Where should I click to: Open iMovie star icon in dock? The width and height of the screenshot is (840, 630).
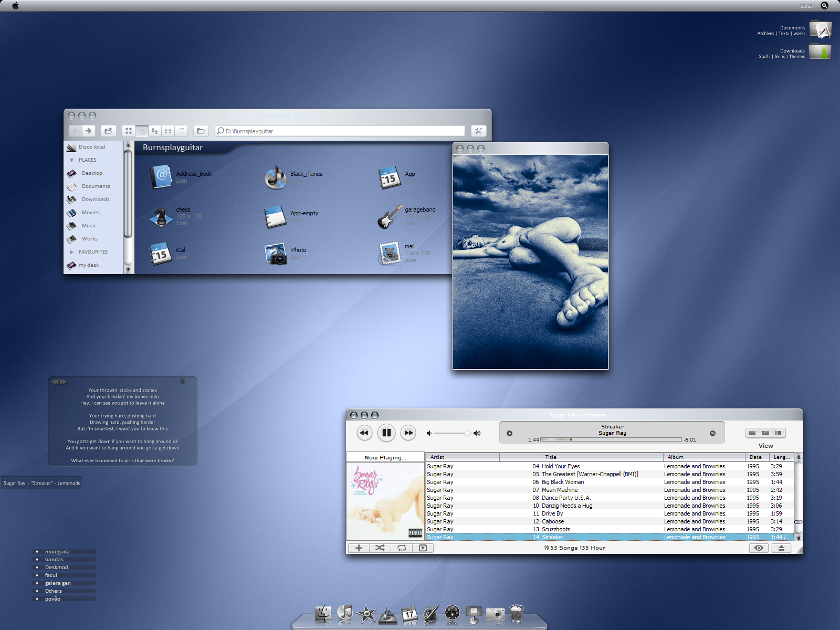point(366,613)
